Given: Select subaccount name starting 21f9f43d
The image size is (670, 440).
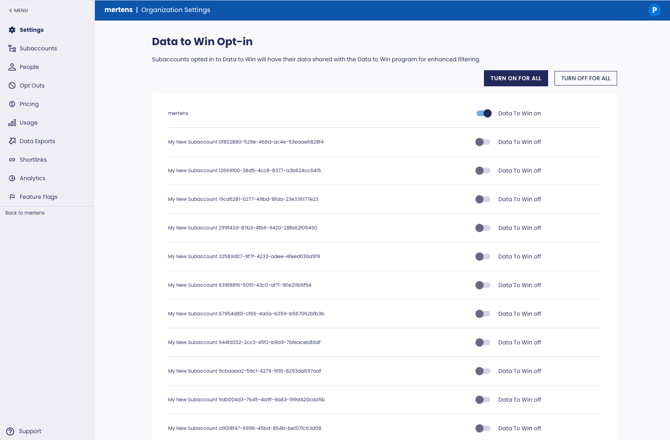Looking at the screenshot, I should [x=242, y=228].
